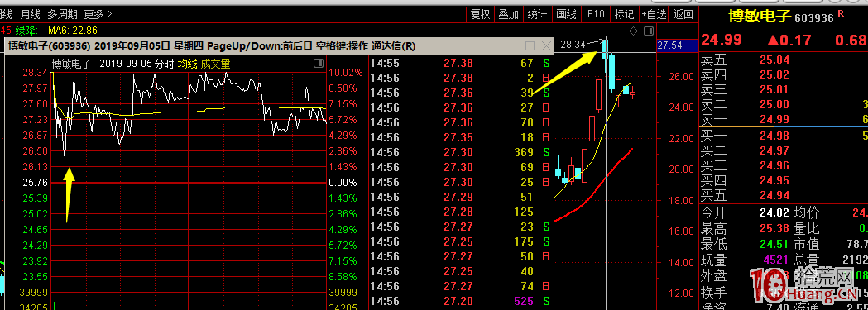Click the 最低 24.51 low price
This screenshot has height=310, width=868.
[774, 244]
